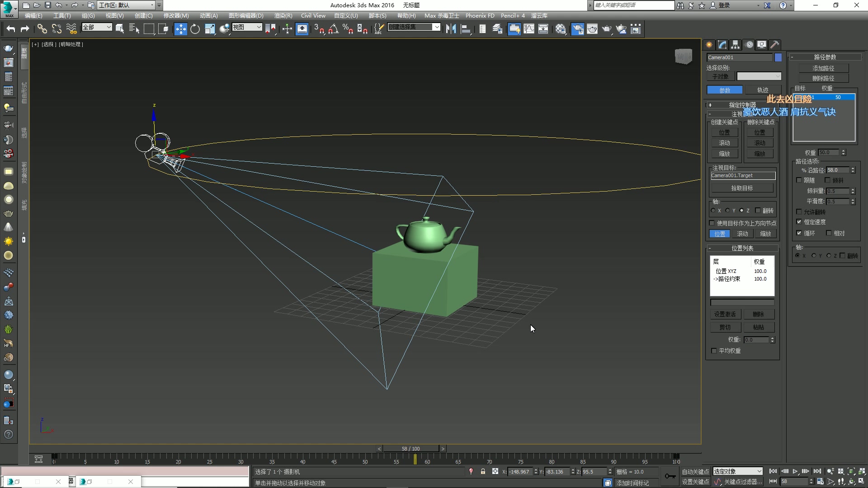Open the 全部 selection filter dropdown
The height and width of the screenshot is (488, 868).
(x=97, y=28)
